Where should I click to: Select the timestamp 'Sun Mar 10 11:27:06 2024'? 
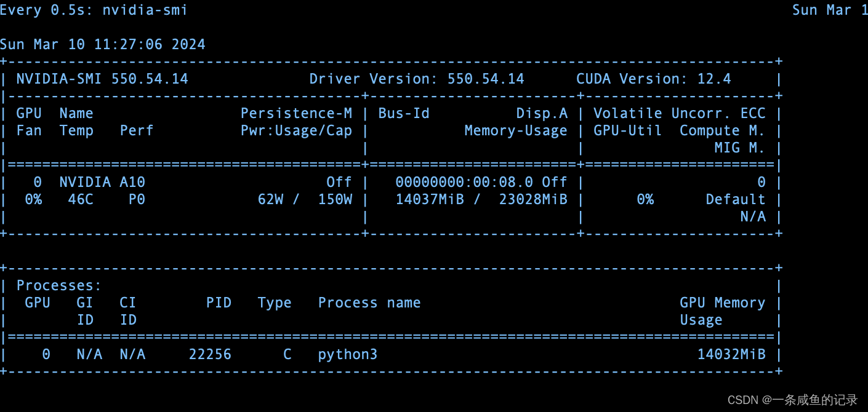[x=102, y=44]
